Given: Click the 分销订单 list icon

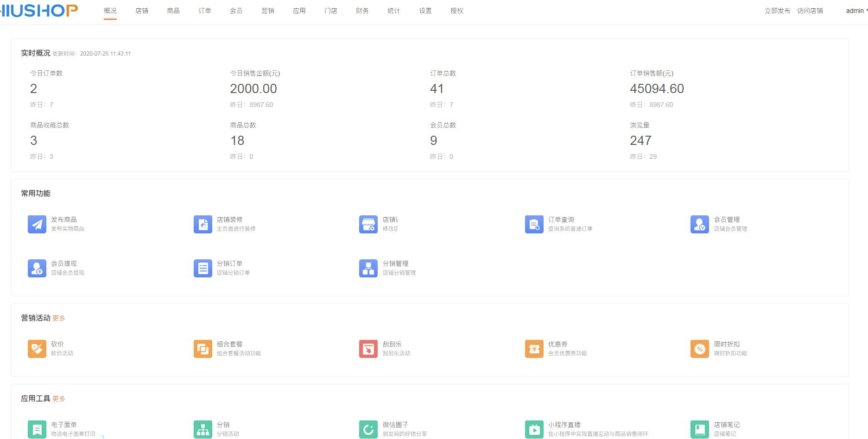Looking at the screenshot, I should [203, 268].
